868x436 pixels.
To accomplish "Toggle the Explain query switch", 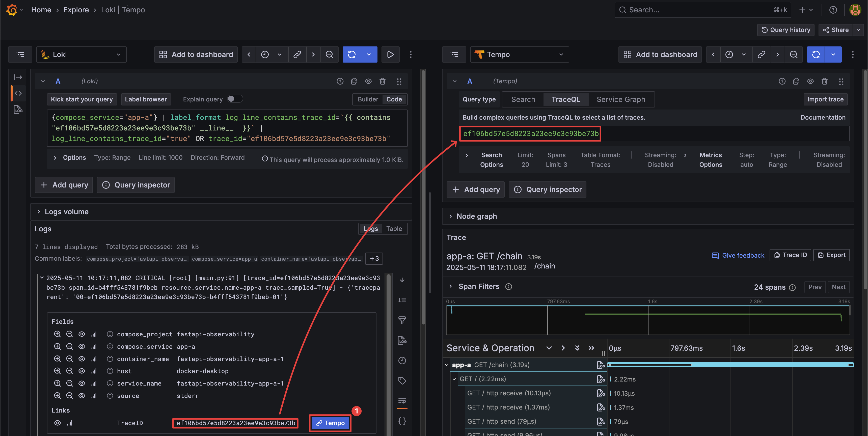I will pos(235,99).
